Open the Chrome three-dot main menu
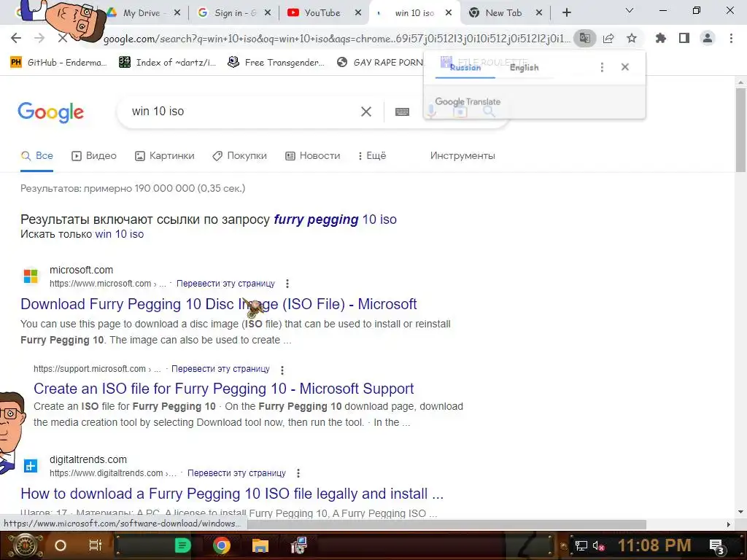Image resolution: width=747 pixels, height=560 pixels. 731,38
